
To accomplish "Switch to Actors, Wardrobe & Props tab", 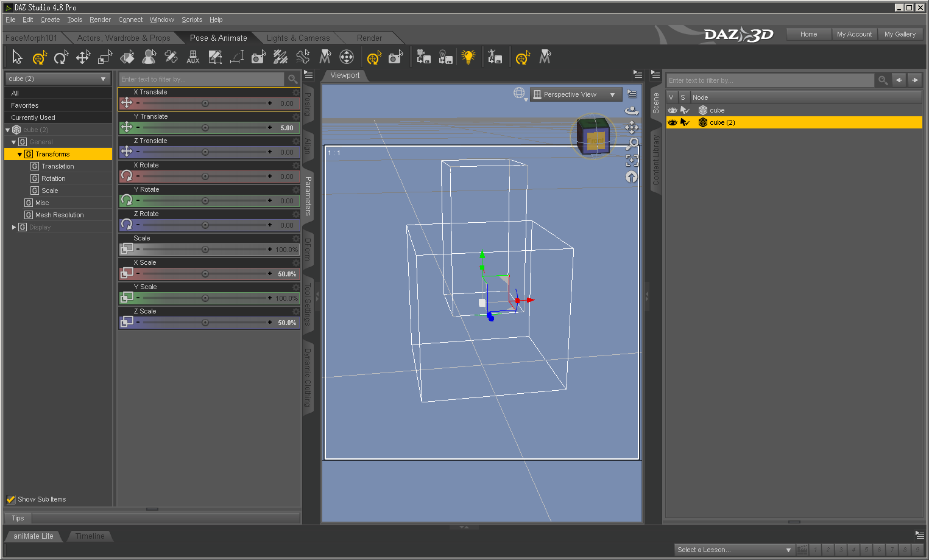I will tap(124, 38).
